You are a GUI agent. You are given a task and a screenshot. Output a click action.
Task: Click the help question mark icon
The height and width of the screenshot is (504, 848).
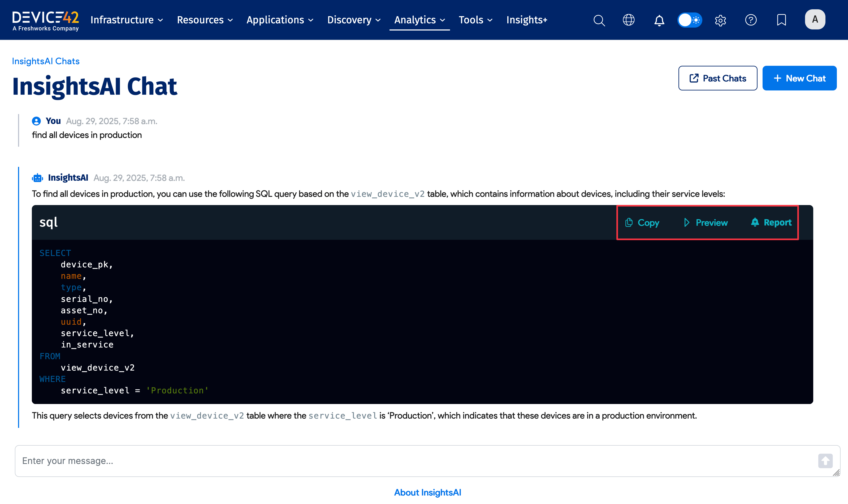coord(751,20)
